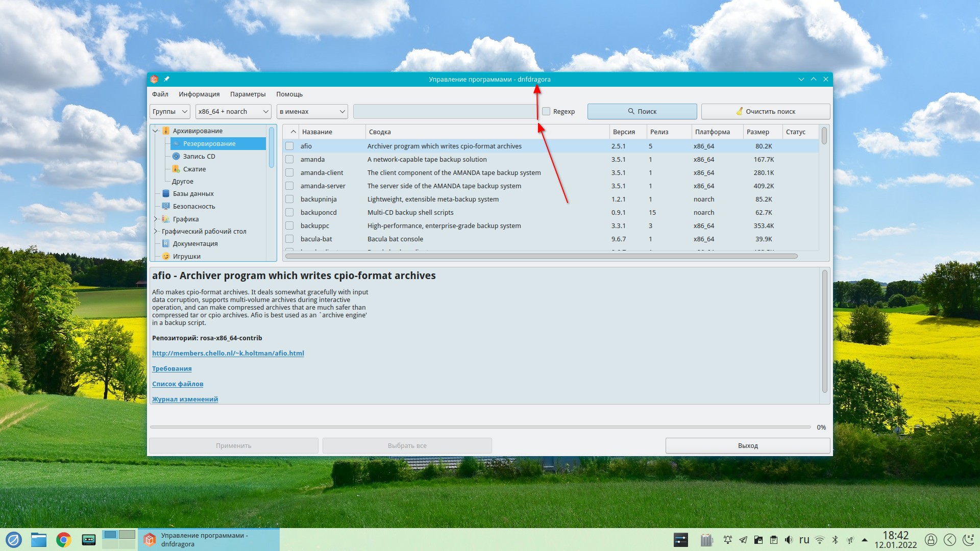This screenshot has width=980, height=551.
Task: Open the x86_64 + noarch architecture dropdown
Action: coord(234,111)
